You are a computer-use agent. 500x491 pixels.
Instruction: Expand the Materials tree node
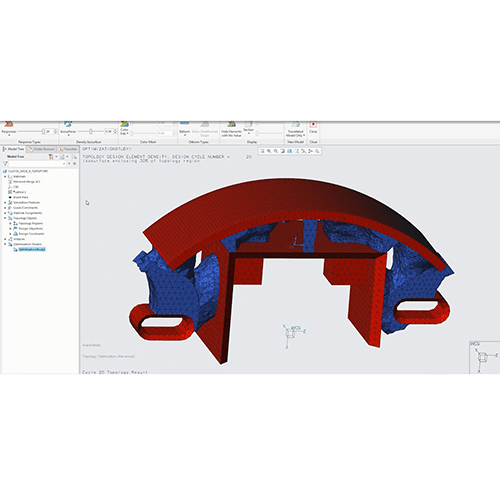pyautogui.click(x=5, y=176)
